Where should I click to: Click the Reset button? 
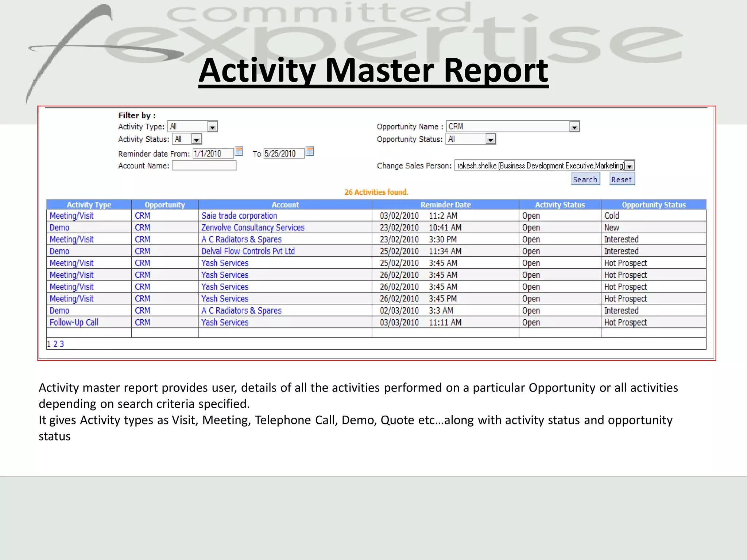click(622, 179)
